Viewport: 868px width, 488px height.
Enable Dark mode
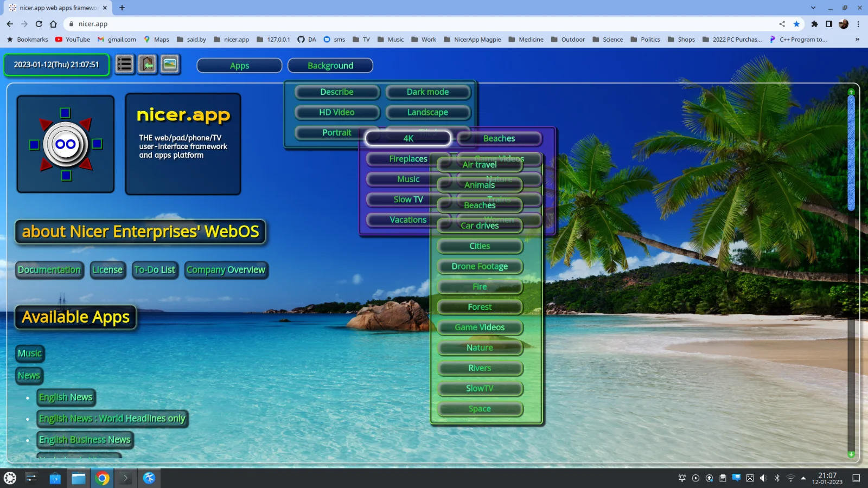[x=427, y=92]
